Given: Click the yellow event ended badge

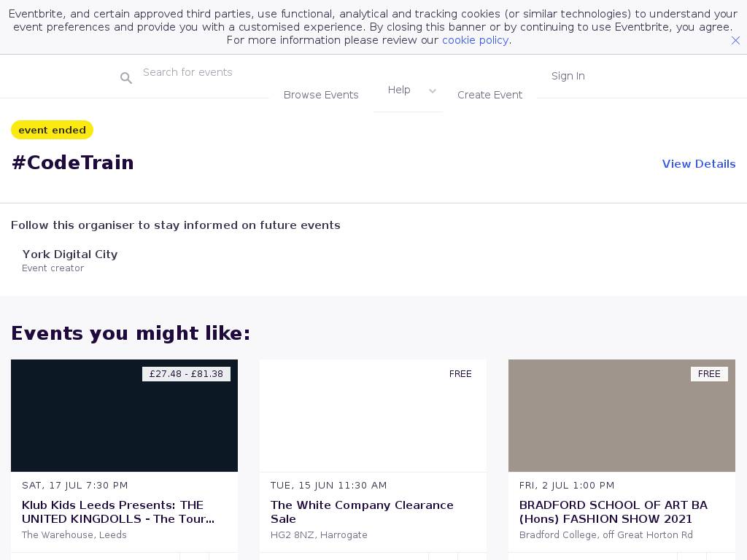Looking at the screenshot, I should (52, 130).
